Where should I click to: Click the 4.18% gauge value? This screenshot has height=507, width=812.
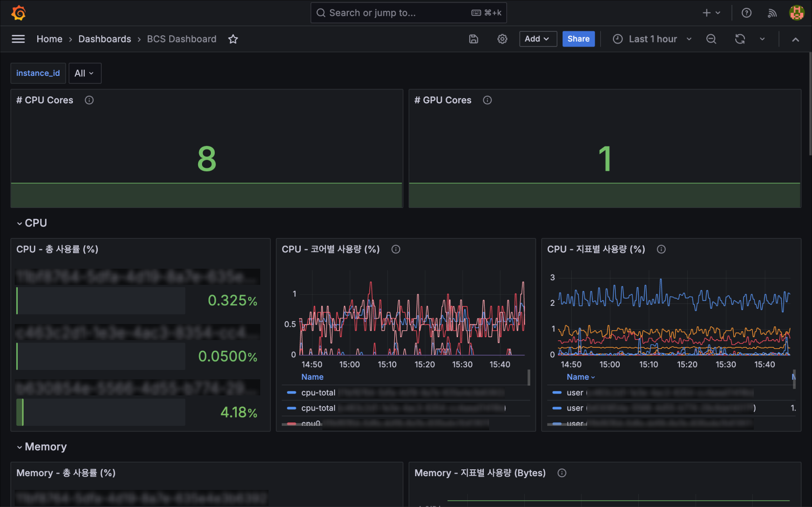tap(239, 413)
